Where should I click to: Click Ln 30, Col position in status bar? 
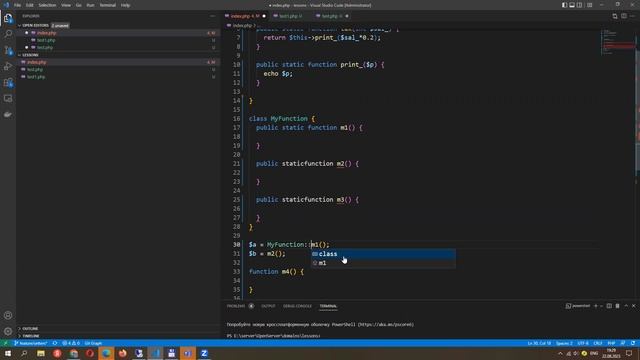click(539, 343)
